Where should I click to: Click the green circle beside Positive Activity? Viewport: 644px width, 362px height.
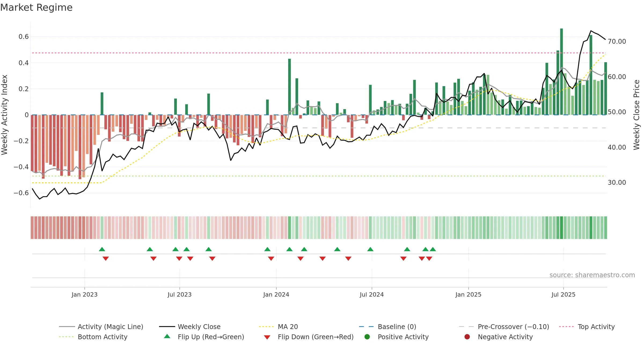[367, 337]
